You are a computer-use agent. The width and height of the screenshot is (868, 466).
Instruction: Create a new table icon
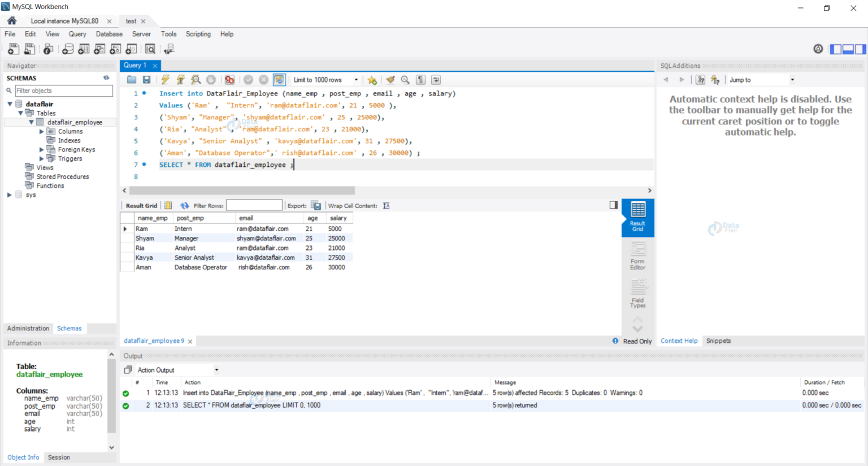84,49
